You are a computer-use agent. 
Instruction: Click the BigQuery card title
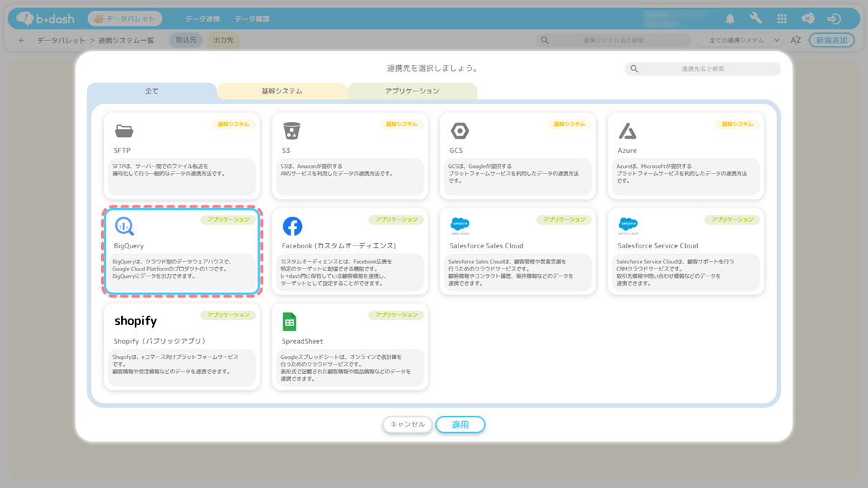point(128,246)
